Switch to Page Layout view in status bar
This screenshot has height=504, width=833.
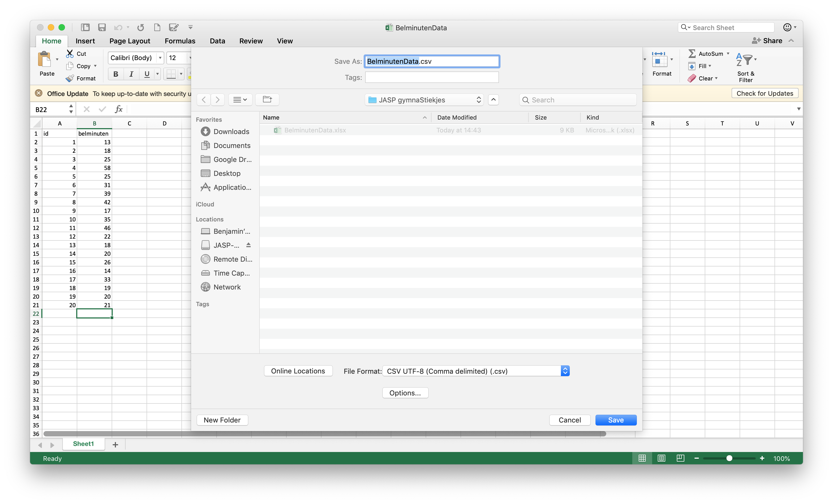tap(661, 458)
